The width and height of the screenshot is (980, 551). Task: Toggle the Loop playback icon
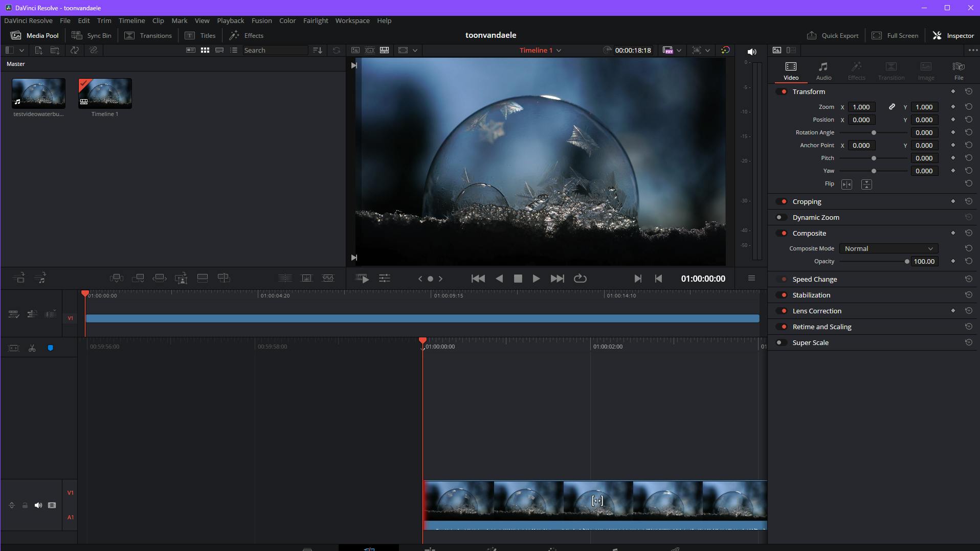tap(580, 279)
